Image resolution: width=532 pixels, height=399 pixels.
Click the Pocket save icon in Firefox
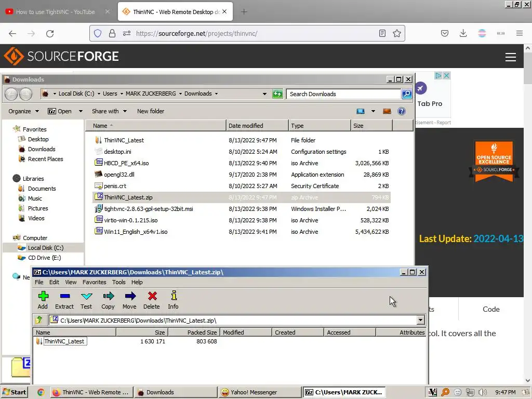pos(445,33)
